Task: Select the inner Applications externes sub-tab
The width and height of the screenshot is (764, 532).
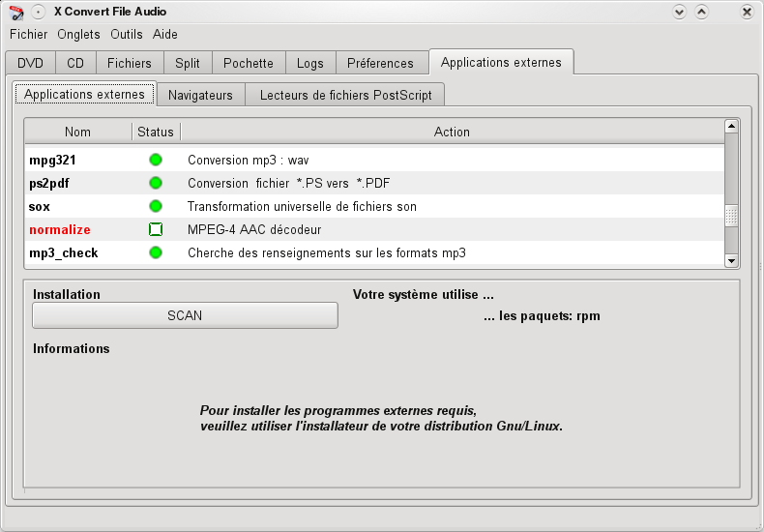Action: 84,94
